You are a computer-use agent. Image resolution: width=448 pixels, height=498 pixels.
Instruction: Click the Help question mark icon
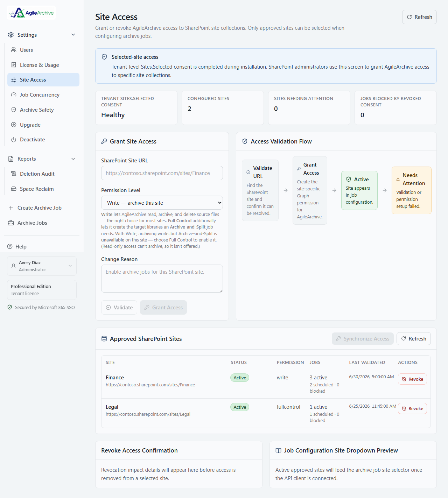coord(10,246)
